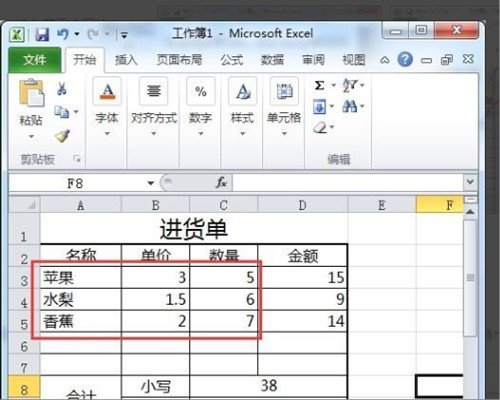
Task: Open the Excel application icon menu
Action: click(x=17, y=34)
